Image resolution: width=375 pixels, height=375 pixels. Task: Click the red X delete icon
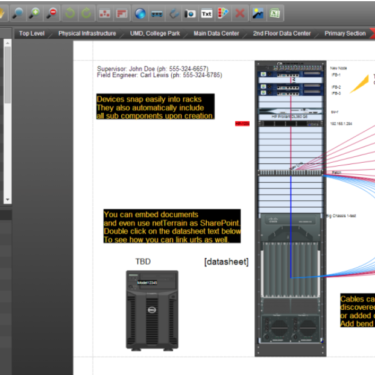tap(240, 13)
